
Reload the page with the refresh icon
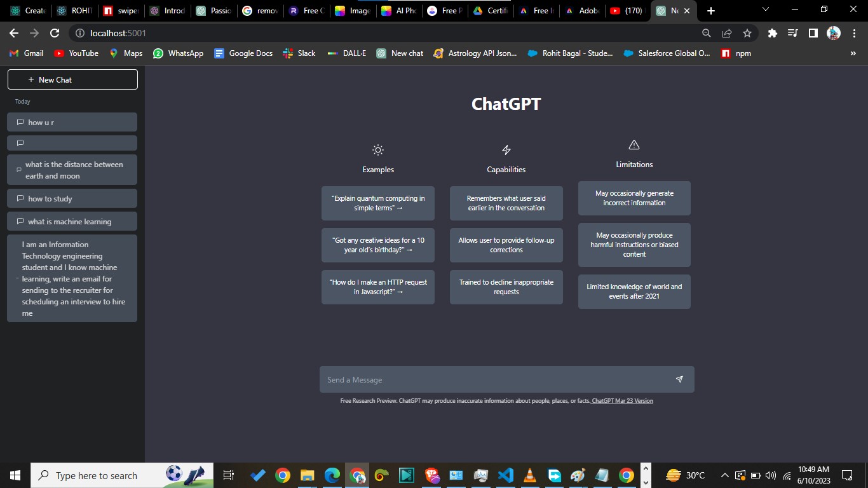(55, 33)
